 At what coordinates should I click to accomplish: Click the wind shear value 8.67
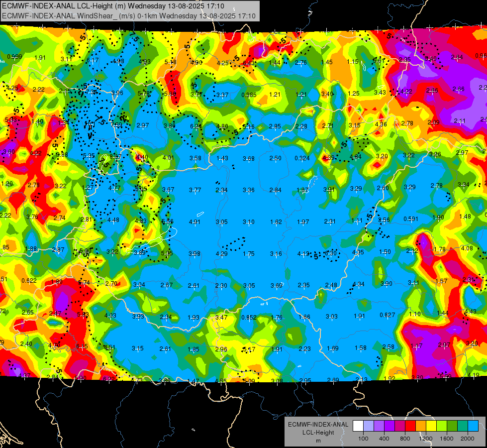point(115,157)
